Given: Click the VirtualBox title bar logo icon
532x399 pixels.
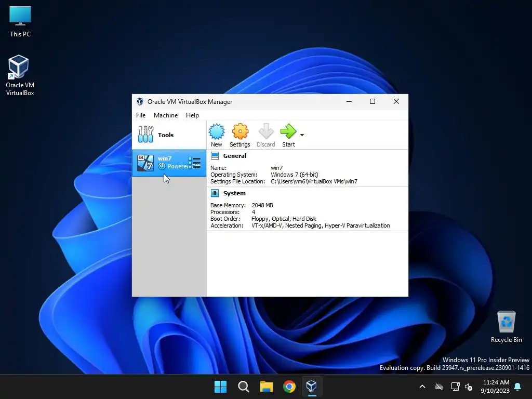Looking at the screenshot, I should coord(140,102).
